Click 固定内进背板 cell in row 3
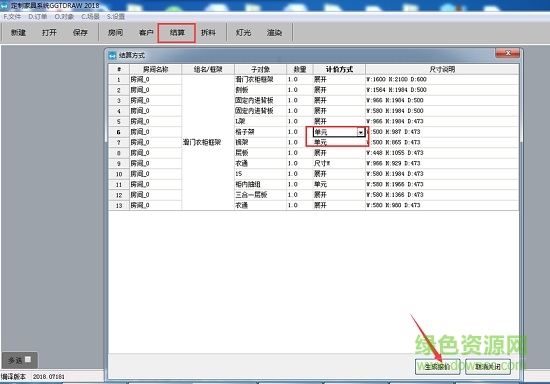Viewport: 550px width, 384px height. coord(260,101)
